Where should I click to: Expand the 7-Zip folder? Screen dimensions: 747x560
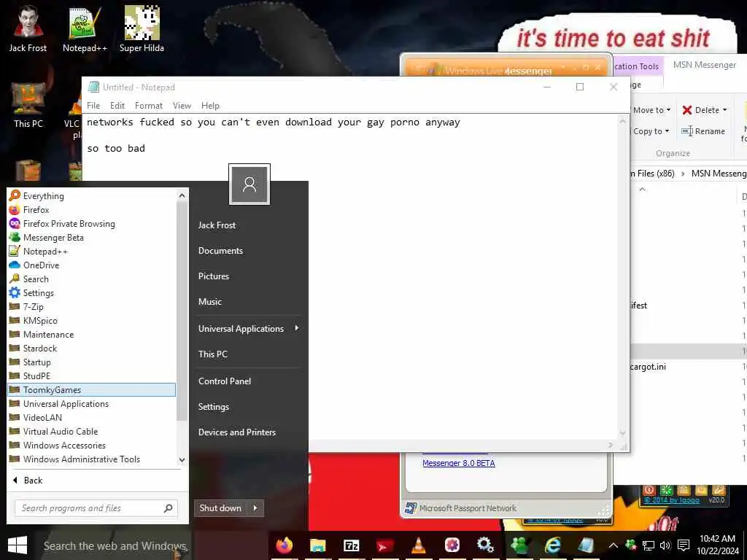(x=91, y=307)
